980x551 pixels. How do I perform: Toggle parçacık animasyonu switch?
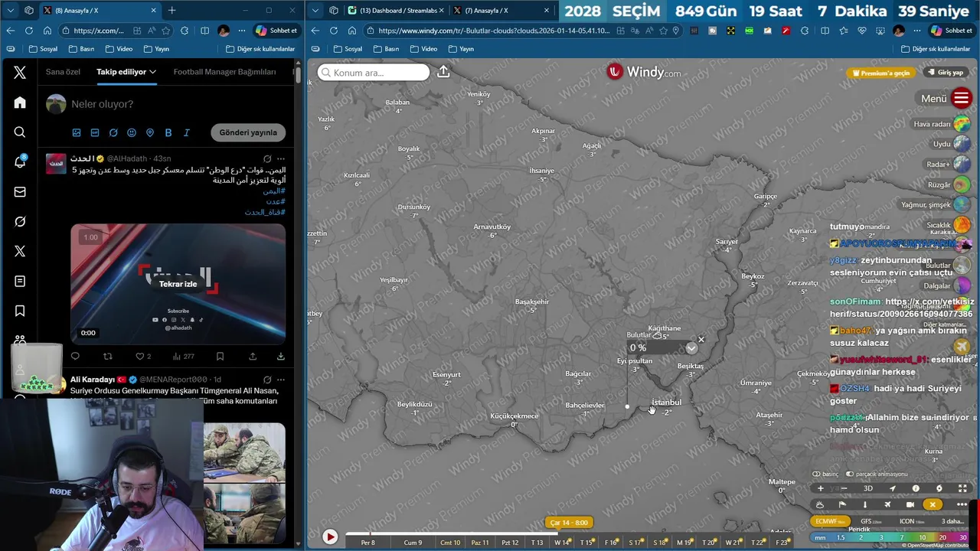click(x=877, y=474)
